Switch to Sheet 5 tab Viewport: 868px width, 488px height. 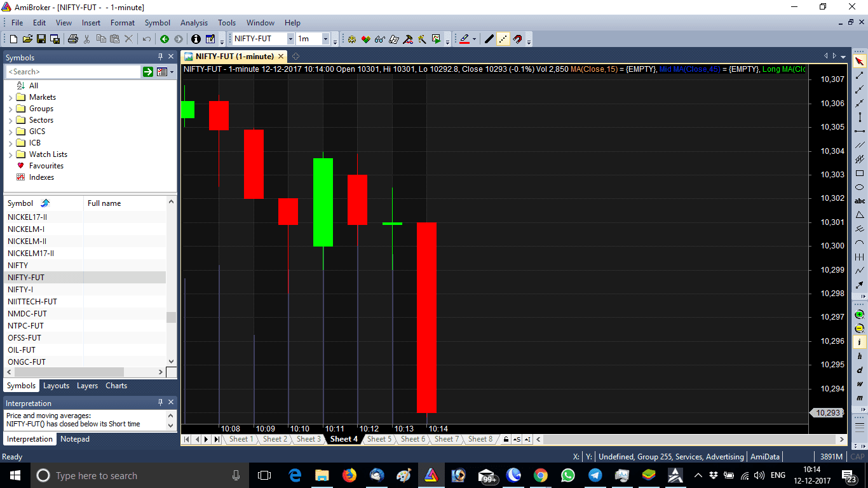(x=379, y=439)
